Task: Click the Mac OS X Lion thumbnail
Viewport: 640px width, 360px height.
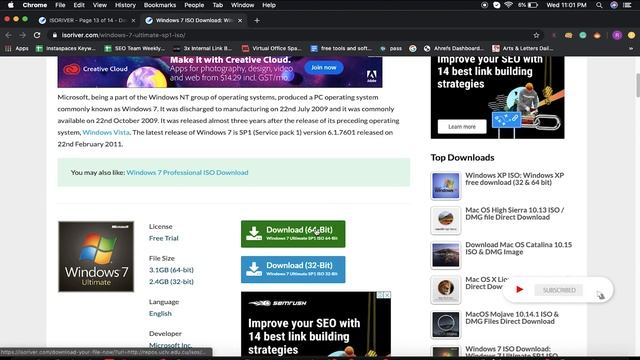Action: (446, 290)
